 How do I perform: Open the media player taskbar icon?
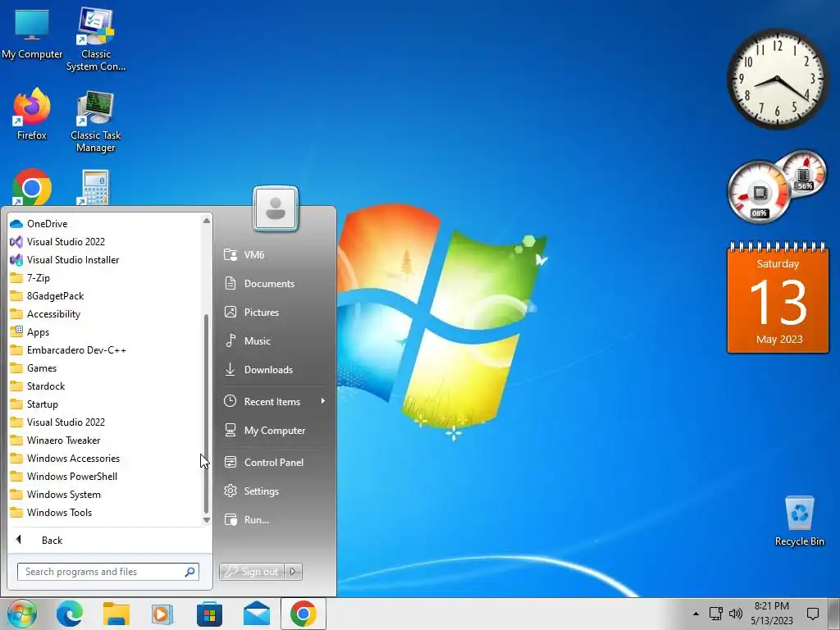click(162, 614)
